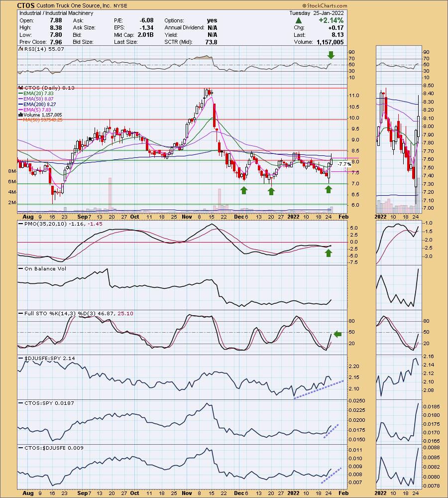Click the date 'Tuesday 25-Jan-2022'
Viewport: 448px width, 498px height.
pyautogui.click(x=316, y=13)
